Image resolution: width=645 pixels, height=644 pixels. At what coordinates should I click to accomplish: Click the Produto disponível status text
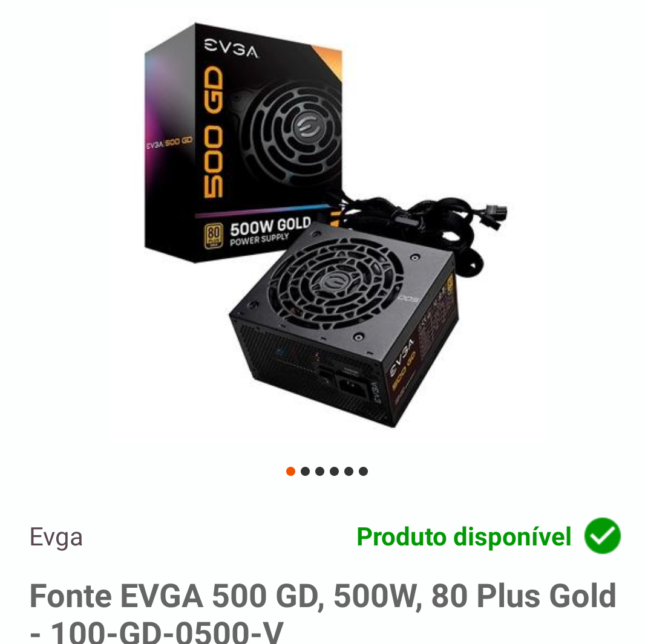pyautogui.click(x=464, y=537)
